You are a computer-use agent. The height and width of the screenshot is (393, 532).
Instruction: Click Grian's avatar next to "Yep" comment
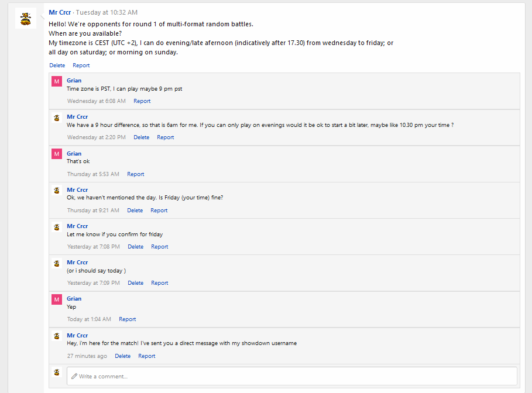(x=57, y=299)
